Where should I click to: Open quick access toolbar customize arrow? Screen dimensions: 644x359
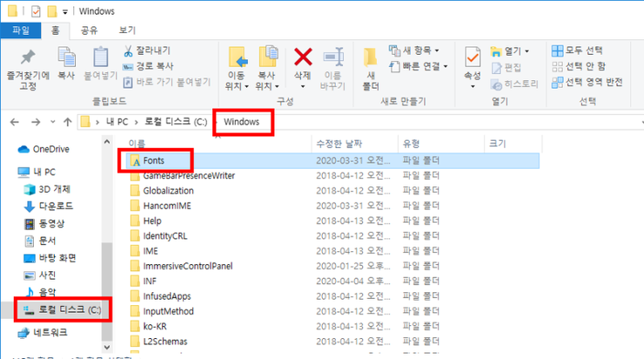click(x=65, y=12)
